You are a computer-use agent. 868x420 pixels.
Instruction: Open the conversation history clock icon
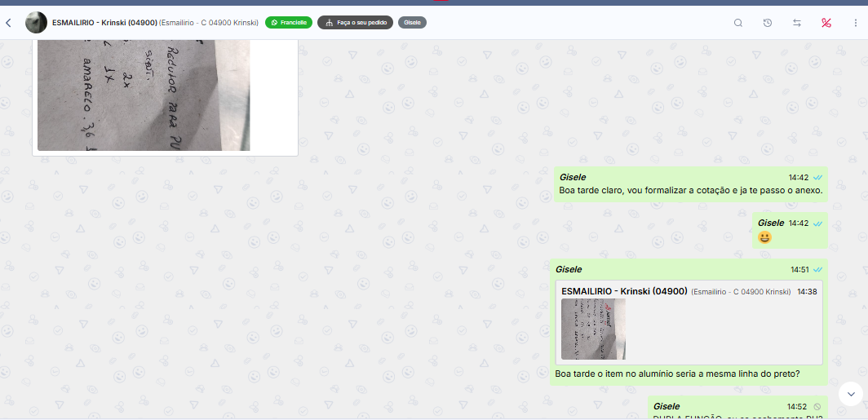(x=768, y=23)
